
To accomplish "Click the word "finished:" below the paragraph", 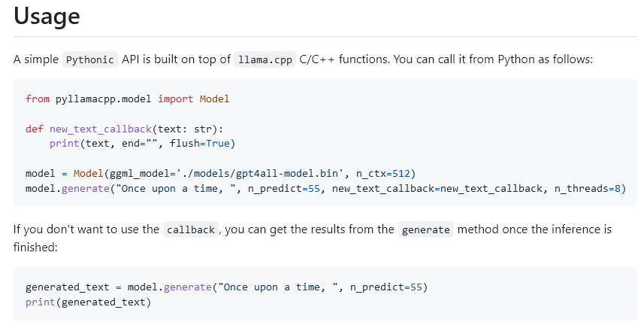I will click(35, 246).
